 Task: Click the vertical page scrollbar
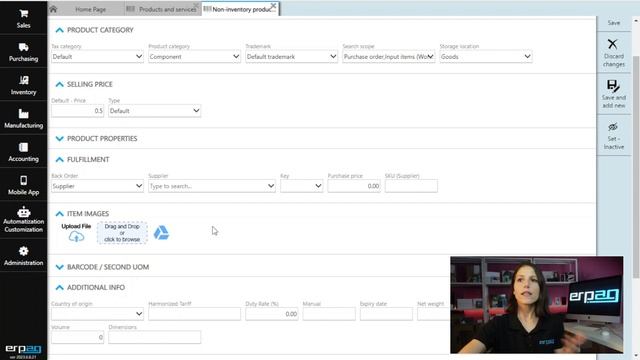[636, 167]
